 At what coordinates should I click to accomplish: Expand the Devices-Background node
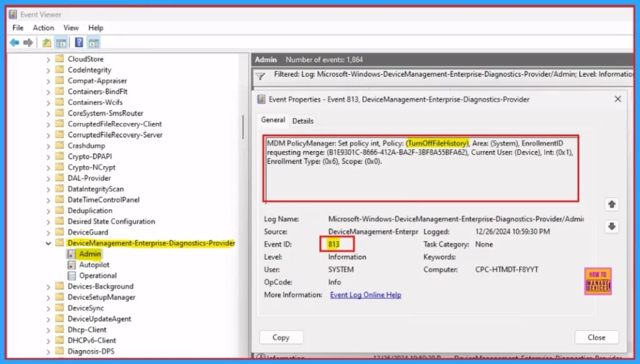point(48,287)
